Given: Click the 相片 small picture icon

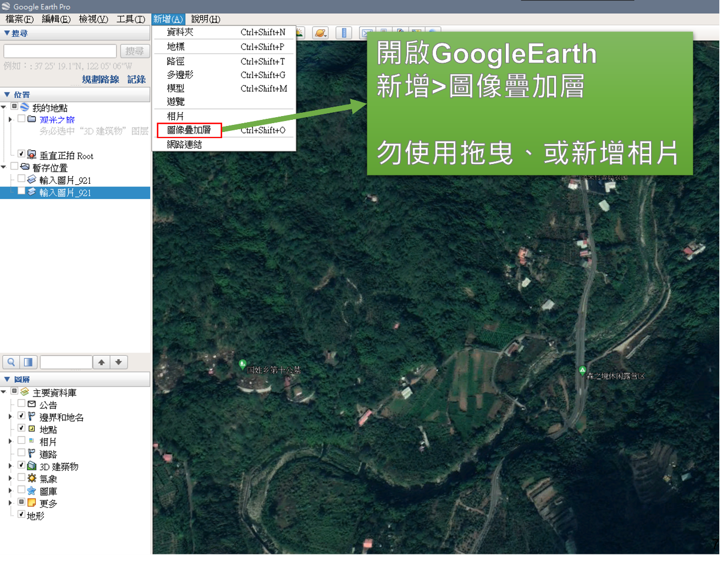Looking at the screenshot, I should click(x=31, y=441).
